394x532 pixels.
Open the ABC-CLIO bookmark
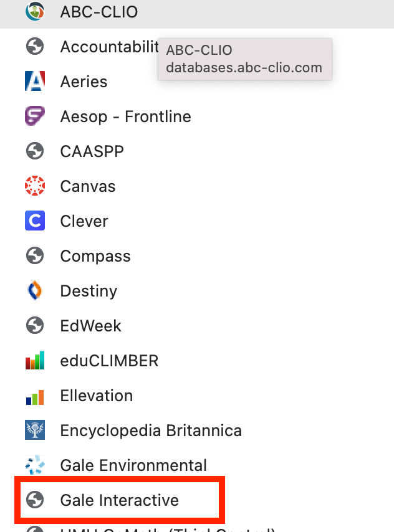tap(197, 12)
